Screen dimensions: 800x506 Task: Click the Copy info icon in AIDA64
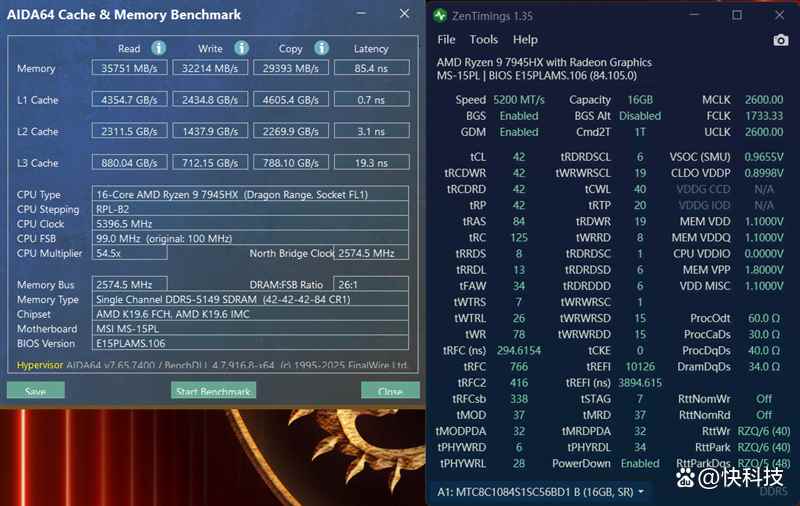[x=321, y=48]
